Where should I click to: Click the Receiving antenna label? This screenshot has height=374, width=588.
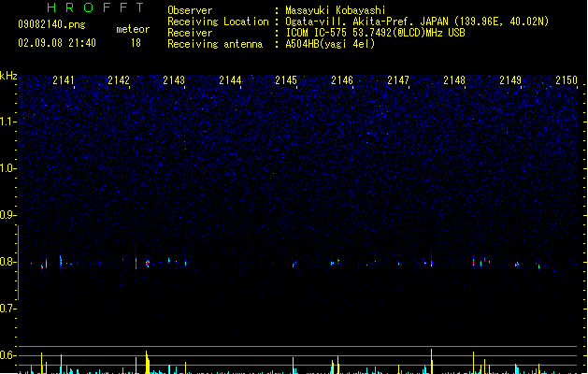(215, 44)
